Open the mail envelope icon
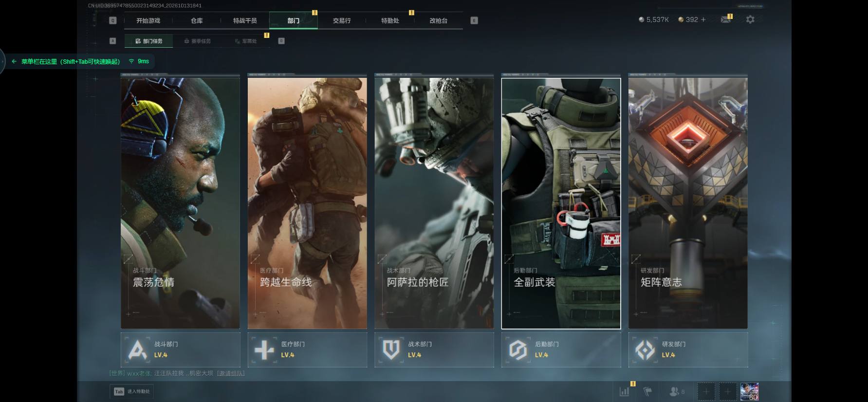868x402 pixels. [725, 19]
